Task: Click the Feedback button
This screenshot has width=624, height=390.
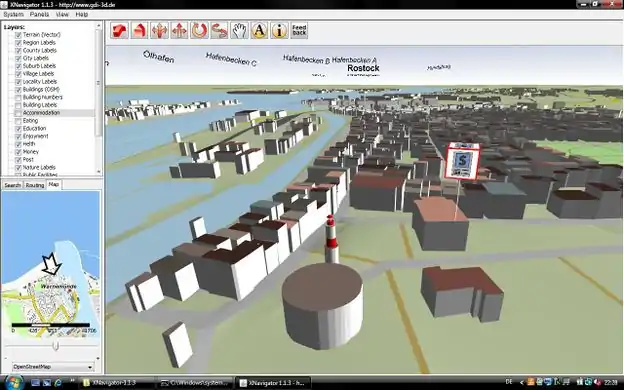Action: [299, 31]
